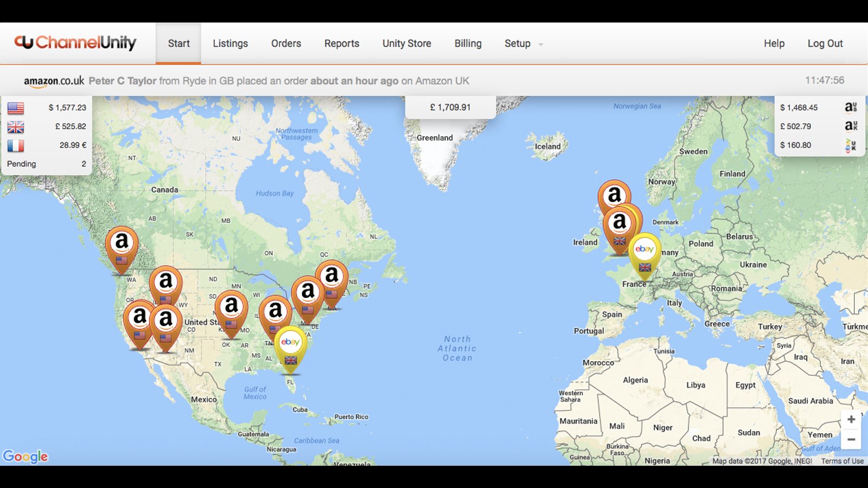
Task: Click Log Out in the top bar
Action: tap(825, 43)
